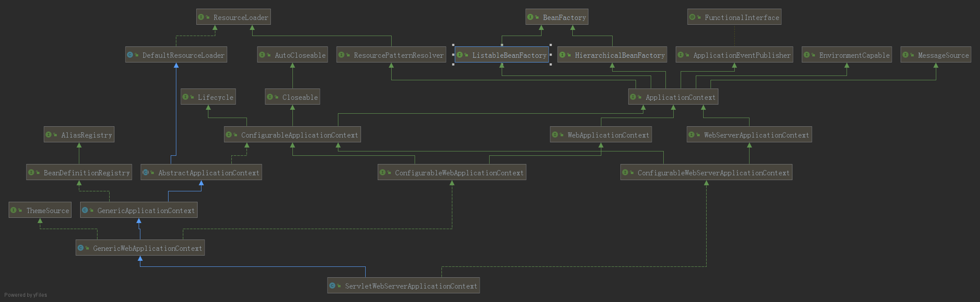Click the annotation icon on FunctionalInterface
The width and height of the screenshot is (980, 302).
pos(692,17)
